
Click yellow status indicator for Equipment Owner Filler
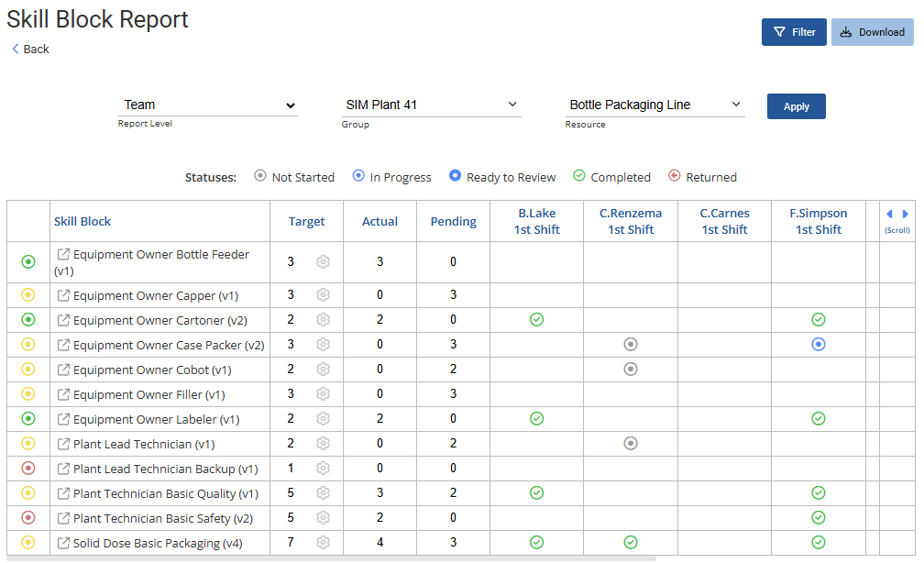[x=28, y=394]
